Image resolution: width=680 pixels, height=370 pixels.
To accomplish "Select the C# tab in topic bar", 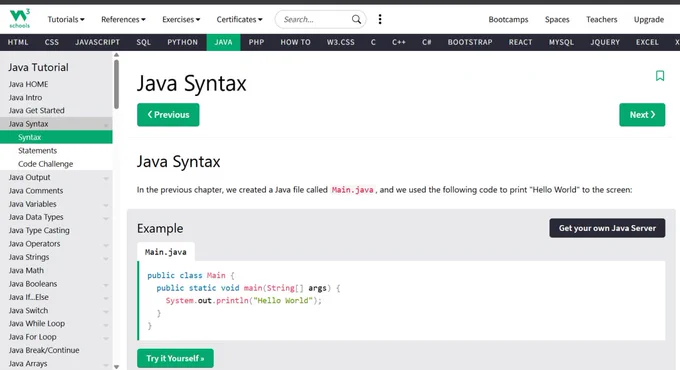I will coord(427,42).
